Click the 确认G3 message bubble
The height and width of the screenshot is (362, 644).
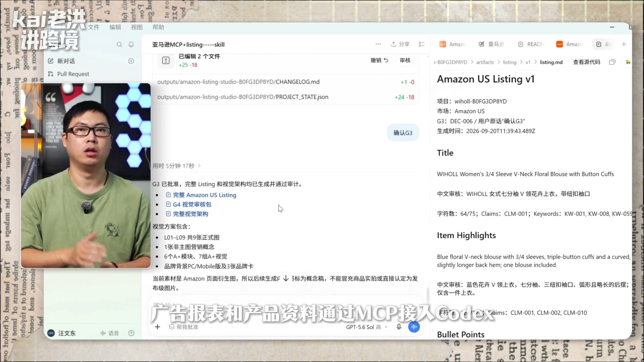[x=403, y=133]
